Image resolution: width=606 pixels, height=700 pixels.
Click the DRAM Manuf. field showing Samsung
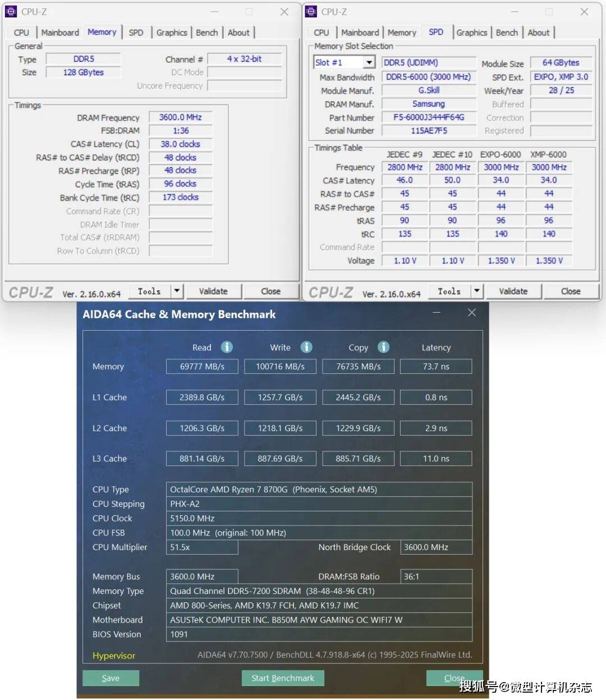pyautogui.click(x=429, y=104)
